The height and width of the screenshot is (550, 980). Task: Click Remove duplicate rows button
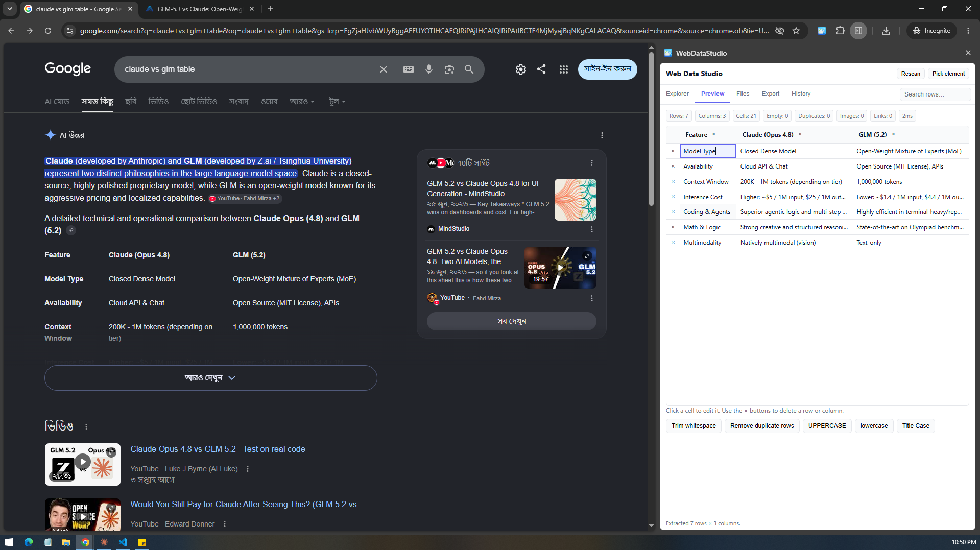tap(762, 426)
